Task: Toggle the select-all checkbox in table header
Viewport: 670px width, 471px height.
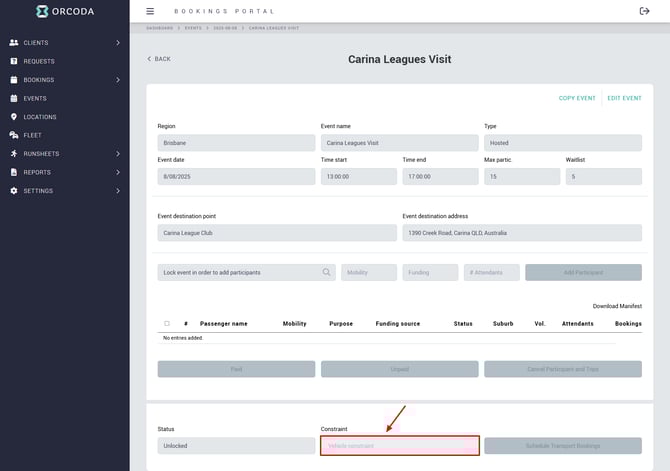Action: tap(167, 324)
